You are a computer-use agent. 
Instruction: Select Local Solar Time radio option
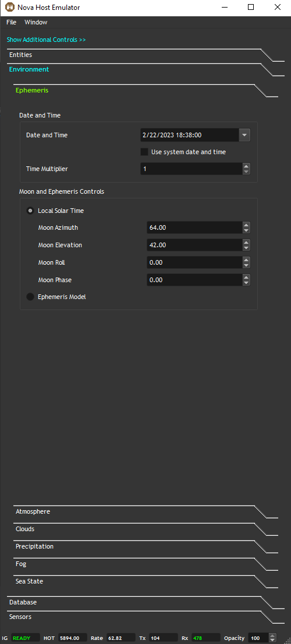30,211
